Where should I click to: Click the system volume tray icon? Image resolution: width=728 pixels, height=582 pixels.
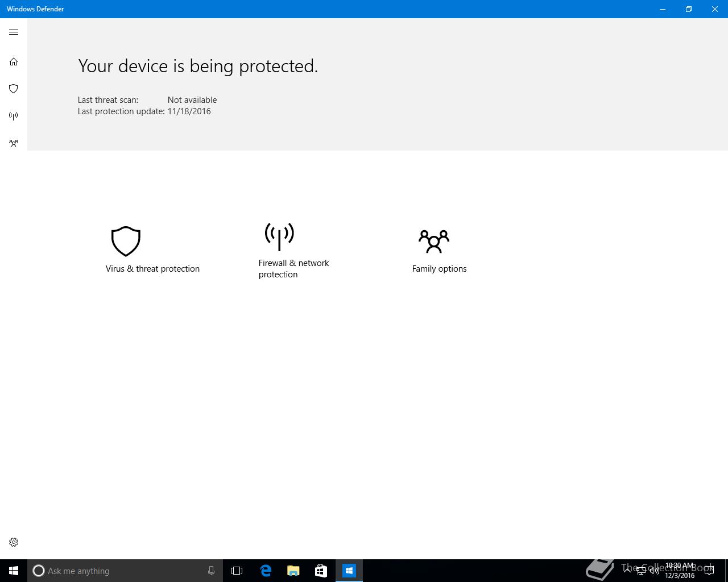pyautogui.click(x=655, y=571)
